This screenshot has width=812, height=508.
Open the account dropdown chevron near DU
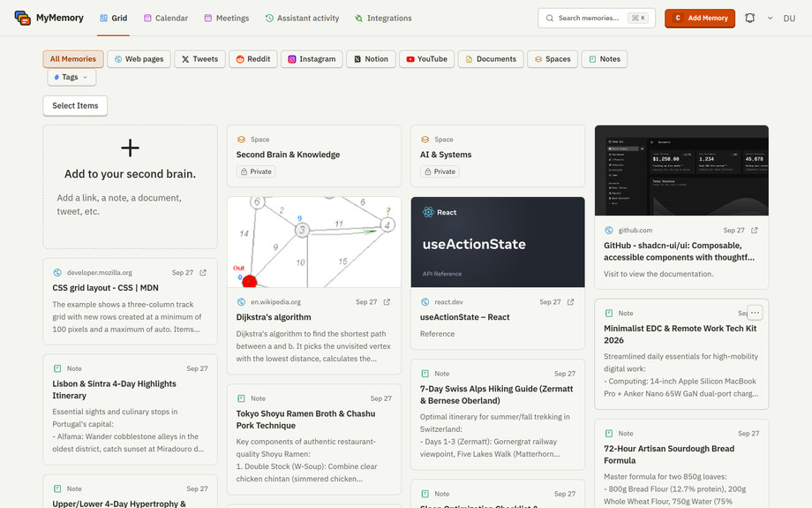coord(770,19)
